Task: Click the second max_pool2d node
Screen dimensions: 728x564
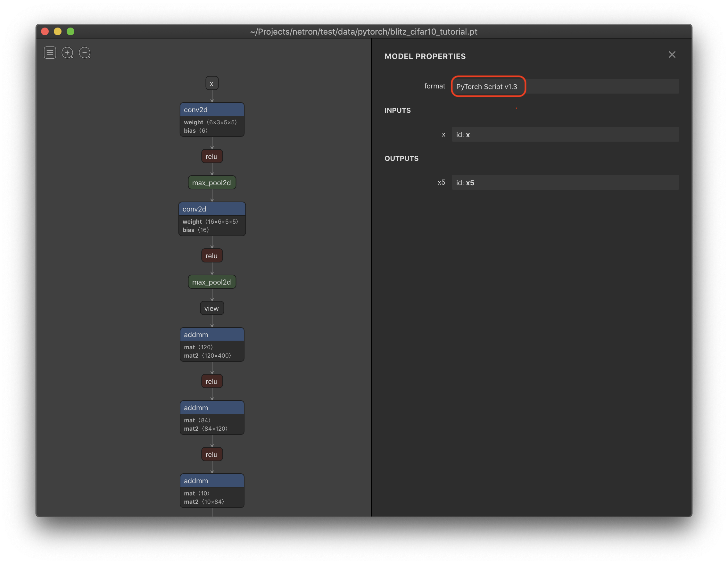Action: coord(212,282)
